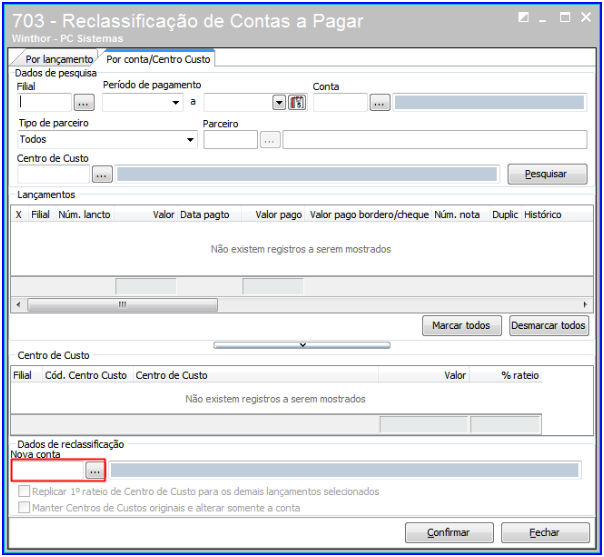Open Centro de Custo lookup ellipsis button
Screen dimensions: 604x557
coord(102,174)
